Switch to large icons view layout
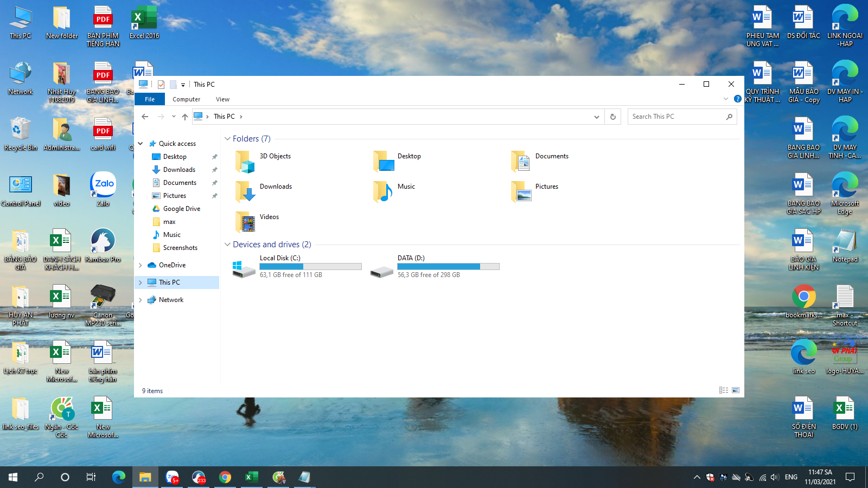The height and width of the screenshot is (488, 868). [736, 390]
